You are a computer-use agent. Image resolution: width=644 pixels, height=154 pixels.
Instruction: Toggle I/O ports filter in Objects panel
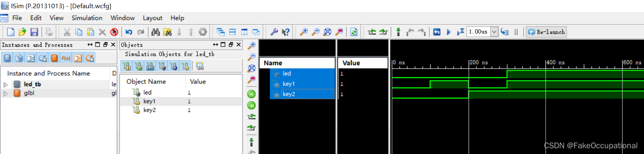click(150, 66)
